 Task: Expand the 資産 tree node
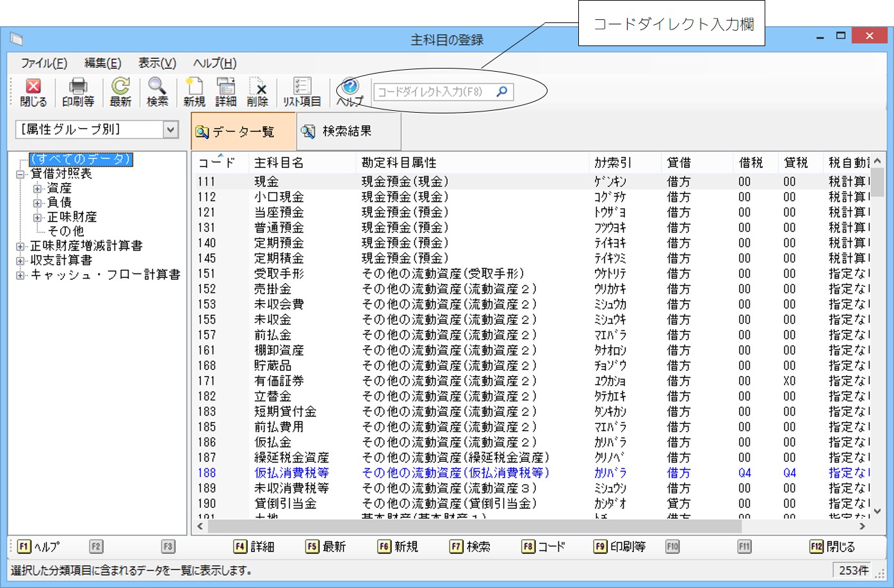38,188
